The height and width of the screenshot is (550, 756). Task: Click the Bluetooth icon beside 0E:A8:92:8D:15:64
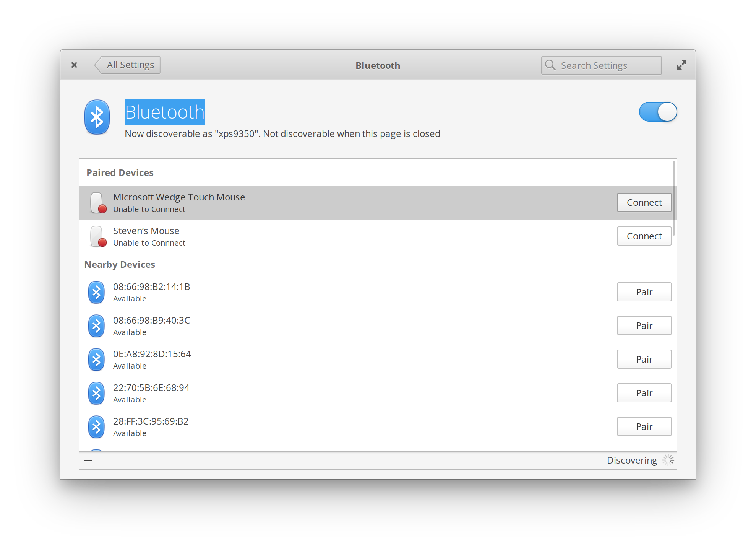click(x=96, y=360)
